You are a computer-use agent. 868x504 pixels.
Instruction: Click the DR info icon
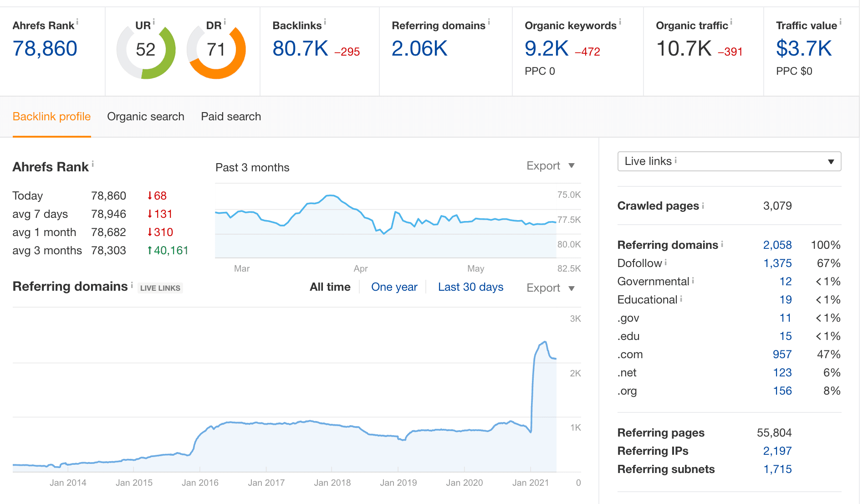(x=225, y=22)
